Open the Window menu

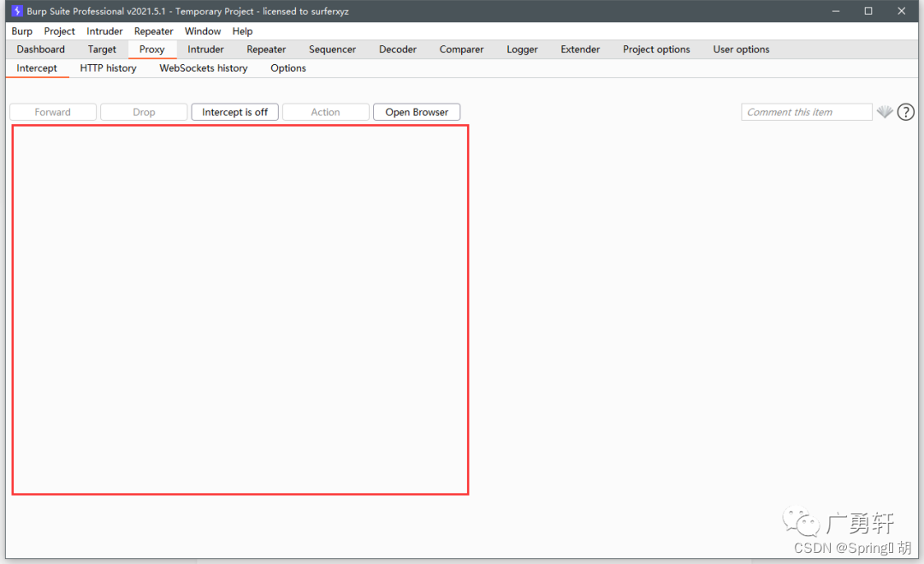coord(203,31)
